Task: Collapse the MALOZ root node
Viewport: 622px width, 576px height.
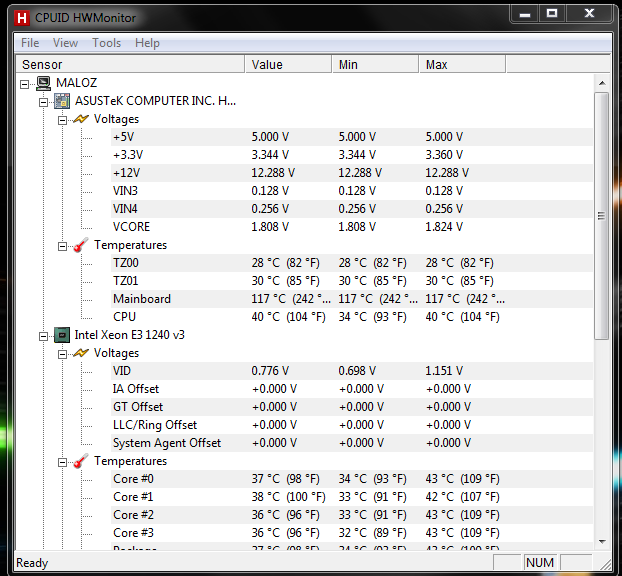Action: pyautogui.click(x=25, y=84)
